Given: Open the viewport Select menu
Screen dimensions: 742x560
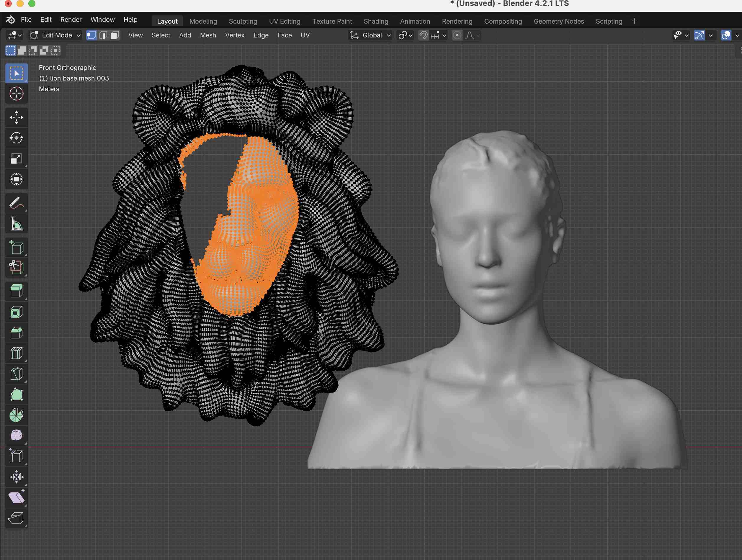Looking at the screenshot, I should pyautogui.click(x=161, y=35).
